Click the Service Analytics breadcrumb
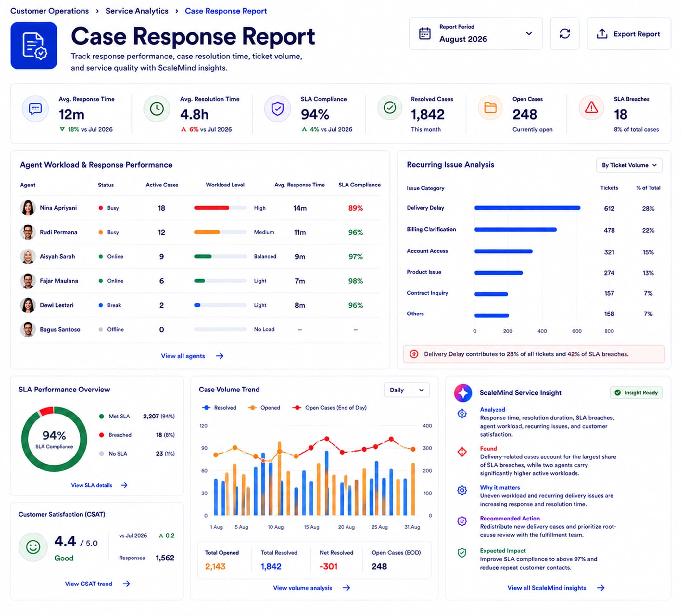 (137, 11)
